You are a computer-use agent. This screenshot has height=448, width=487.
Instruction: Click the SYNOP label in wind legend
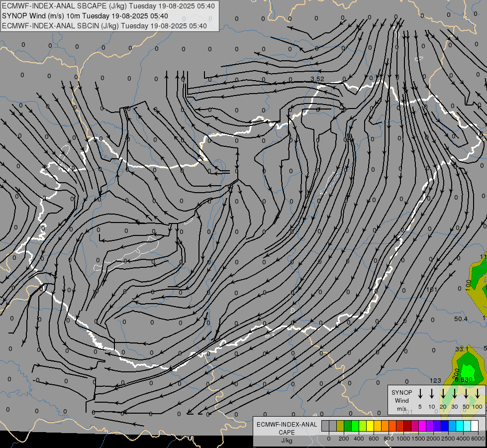click(x=401, y=392)
